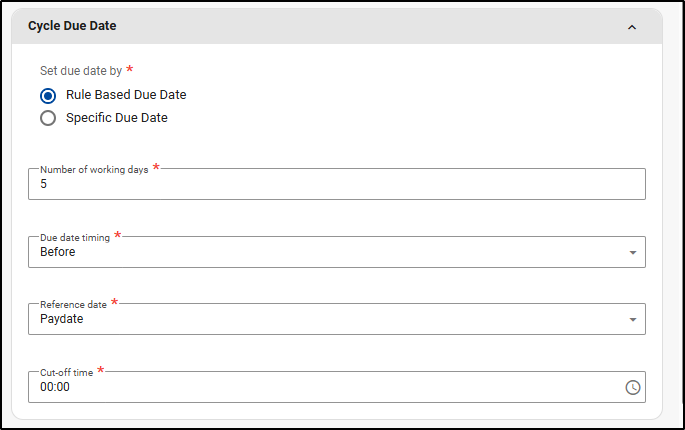Collapse the Cycle Due Date section chevron
This screenshot has width=685, height=430.
tap(631, 27)
